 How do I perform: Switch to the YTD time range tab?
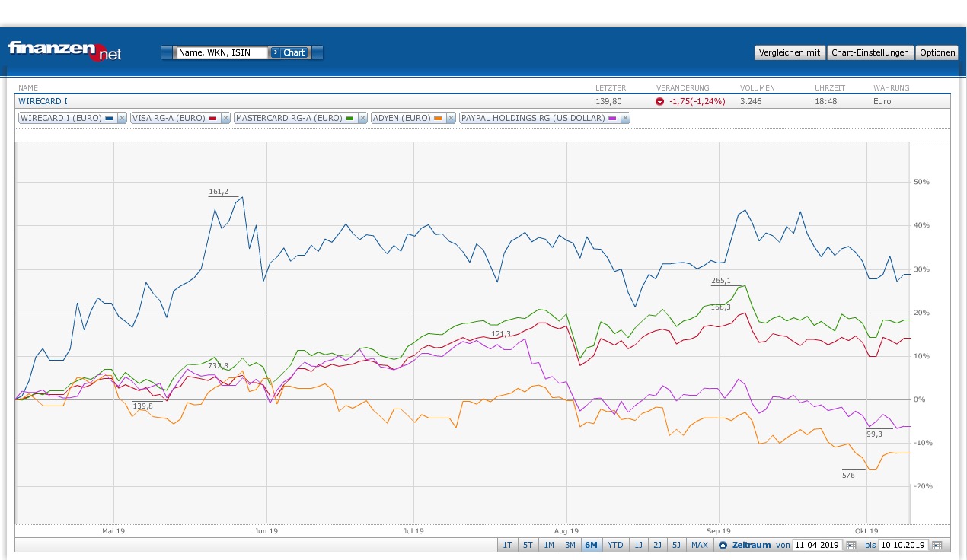[x=614, y=545]
